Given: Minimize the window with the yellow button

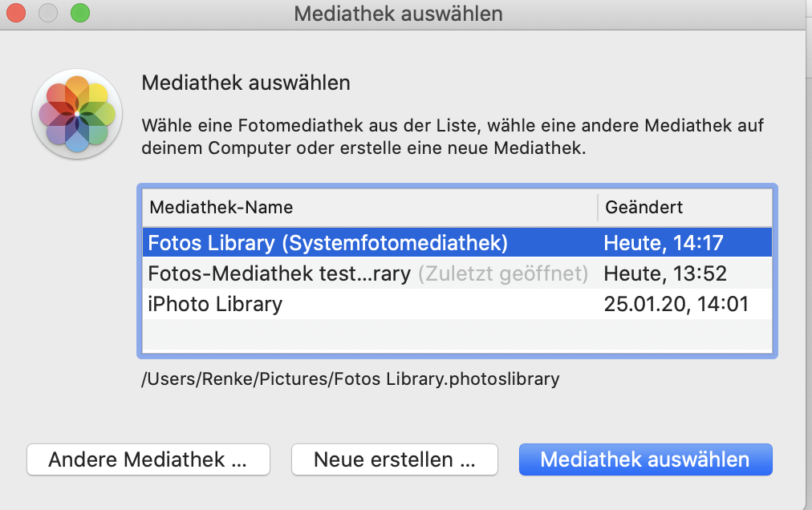Looking at the screenshot, I should (x=48, y=14).
